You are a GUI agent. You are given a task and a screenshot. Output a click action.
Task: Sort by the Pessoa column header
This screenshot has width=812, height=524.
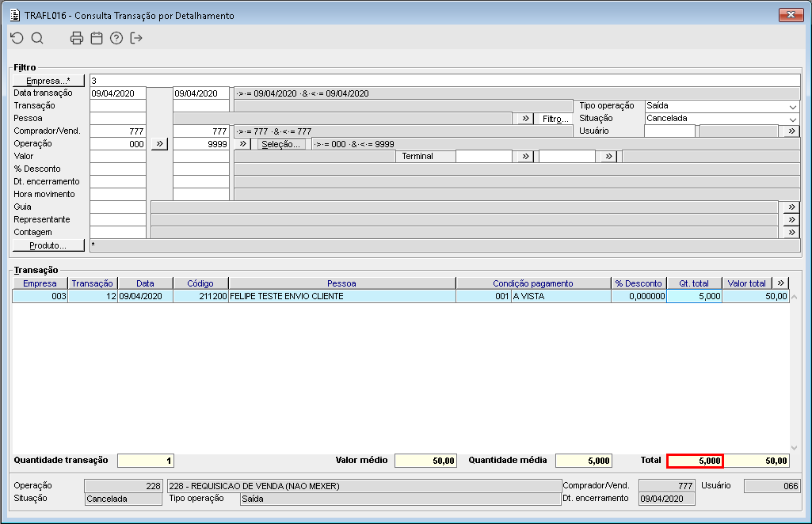tap(341, 283)
